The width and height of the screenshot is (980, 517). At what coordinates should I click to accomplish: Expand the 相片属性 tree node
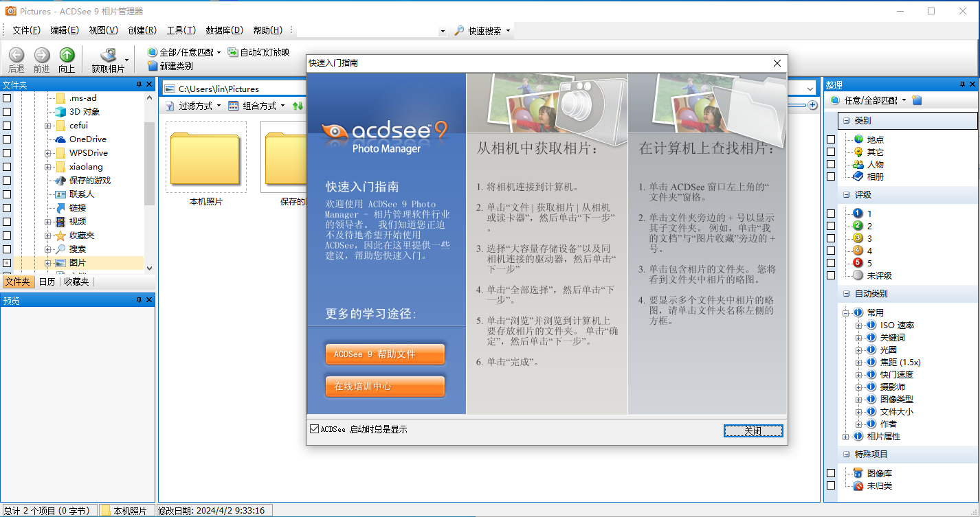point(845,437)
